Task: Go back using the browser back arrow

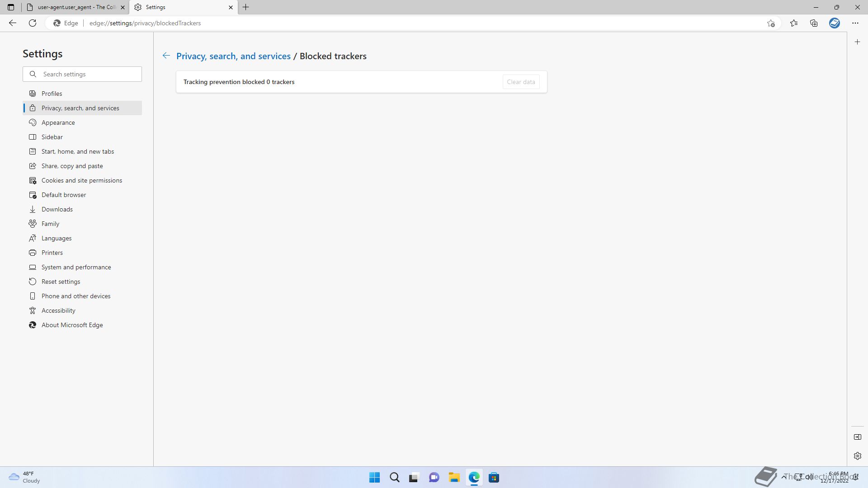Action: [x=13, y=23]
